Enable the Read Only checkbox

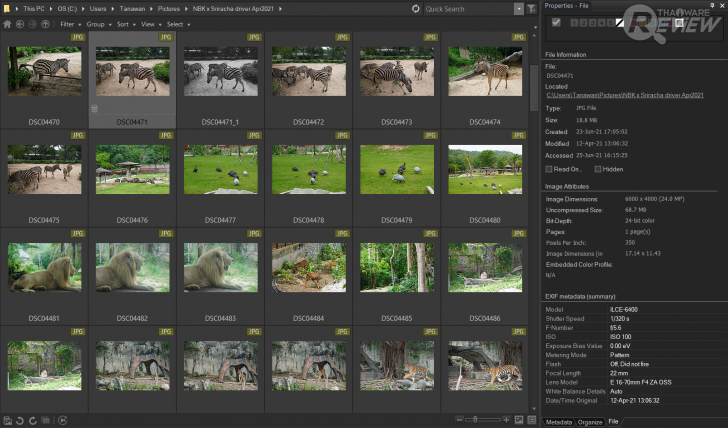(x=549, y=169)
